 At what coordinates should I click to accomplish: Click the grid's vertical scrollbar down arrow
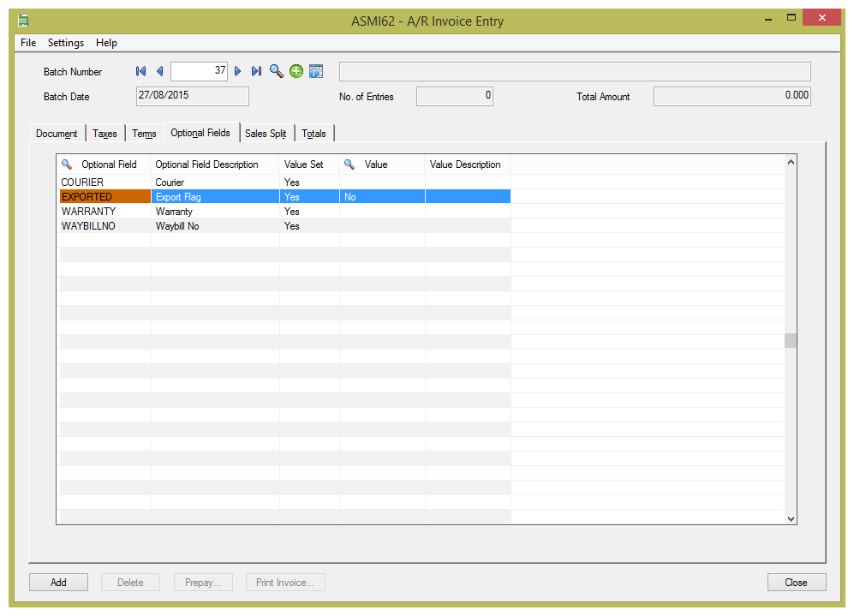791,518
